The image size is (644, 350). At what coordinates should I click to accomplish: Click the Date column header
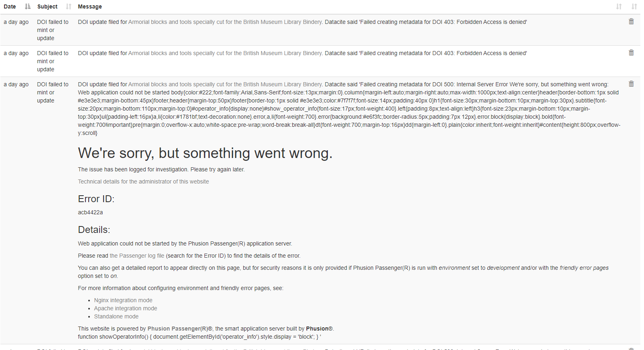pos(10,6)
